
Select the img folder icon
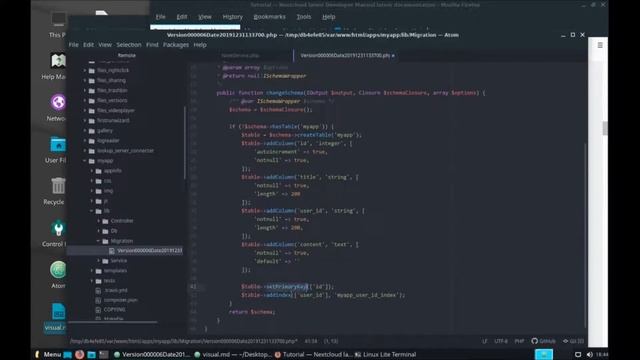pos(99,191)
